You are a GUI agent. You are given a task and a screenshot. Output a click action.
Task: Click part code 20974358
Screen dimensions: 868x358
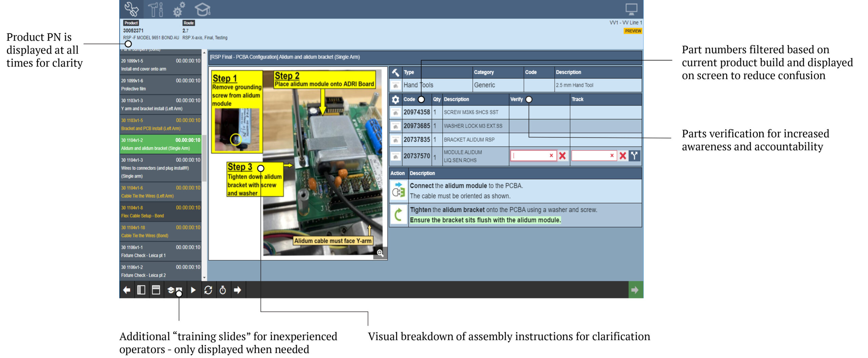pyautogui.click(x=416, y=112)
